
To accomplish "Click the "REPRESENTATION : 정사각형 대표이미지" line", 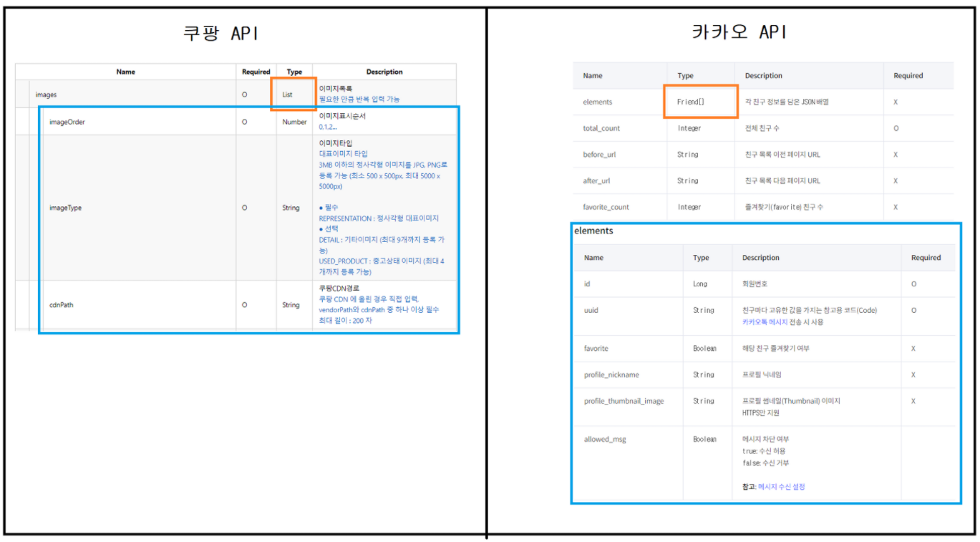I will coord(379,218).
